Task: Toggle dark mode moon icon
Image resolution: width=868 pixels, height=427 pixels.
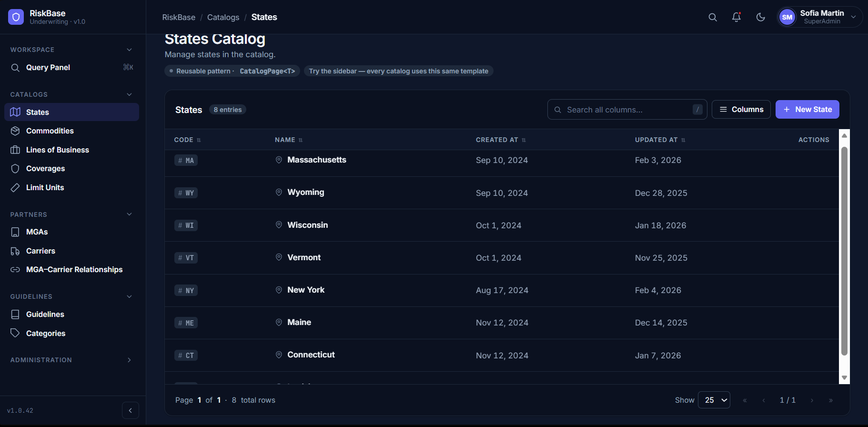Action: 761,17
